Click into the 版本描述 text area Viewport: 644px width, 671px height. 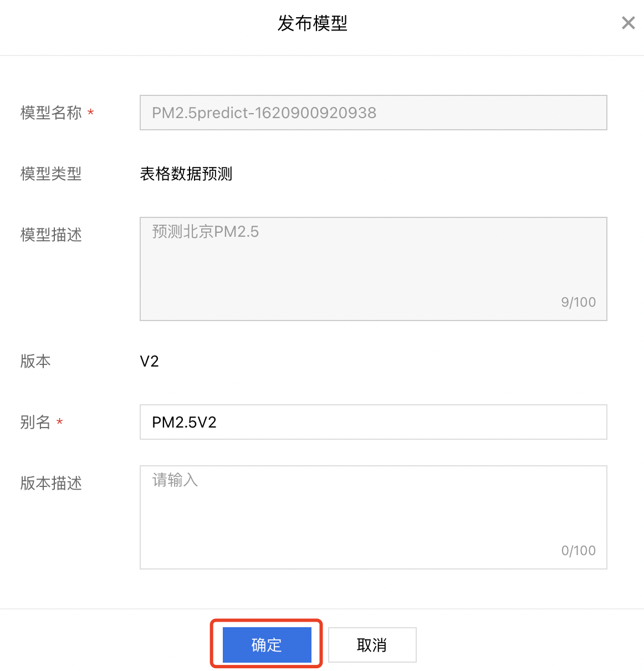coord(374,517)
